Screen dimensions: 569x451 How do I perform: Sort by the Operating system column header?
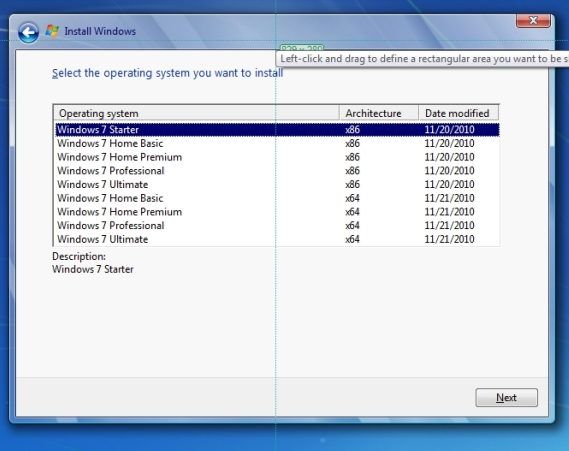(197, 113)
